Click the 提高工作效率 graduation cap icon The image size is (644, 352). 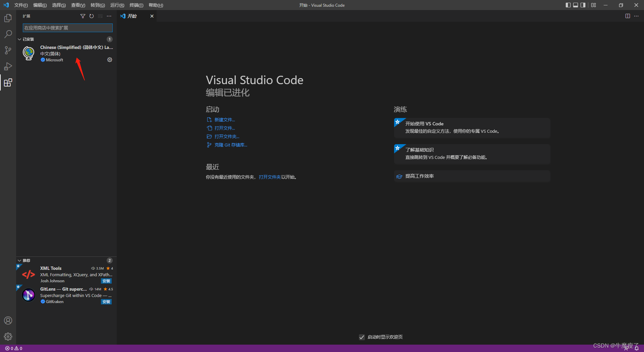[399, 176]
